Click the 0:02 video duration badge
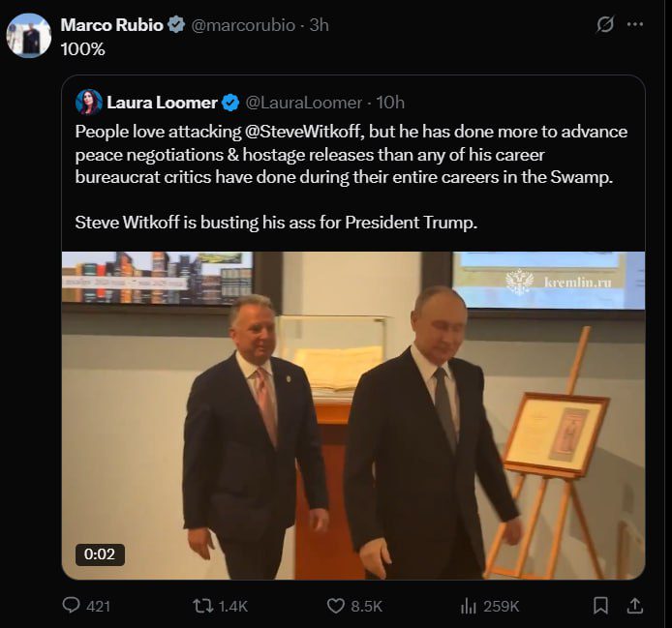The height and width of the screenshot is (628, 672). [100, 554]
